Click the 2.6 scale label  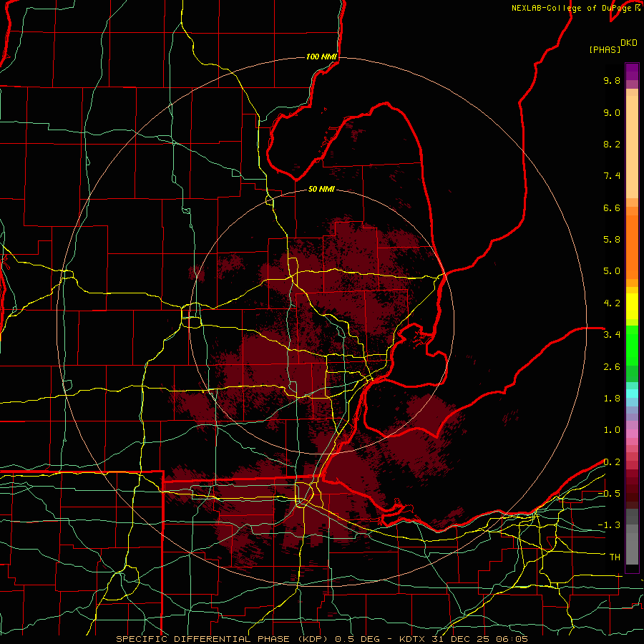[612, 367]
